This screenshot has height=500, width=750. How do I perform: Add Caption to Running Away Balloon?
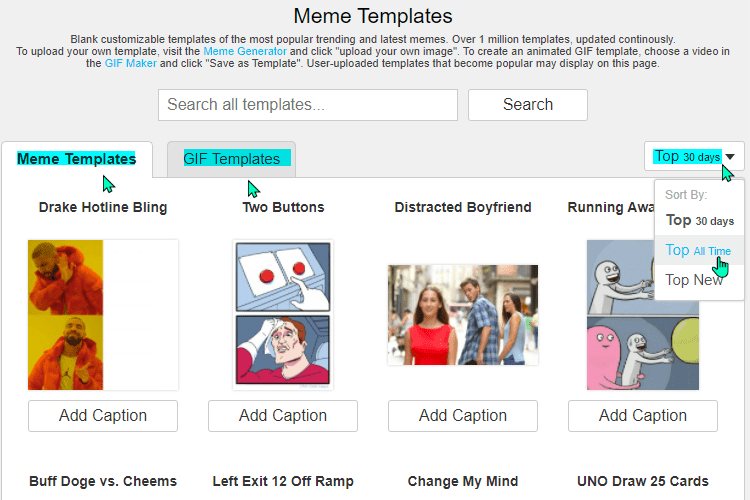pyautogui.click(x=643, y=416)
